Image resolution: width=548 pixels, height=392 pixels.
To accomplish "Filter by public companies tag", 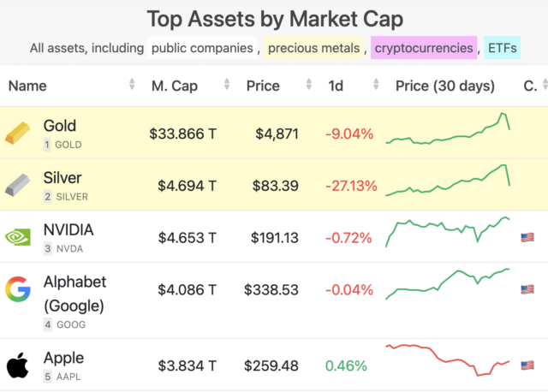I will (202, 48).
